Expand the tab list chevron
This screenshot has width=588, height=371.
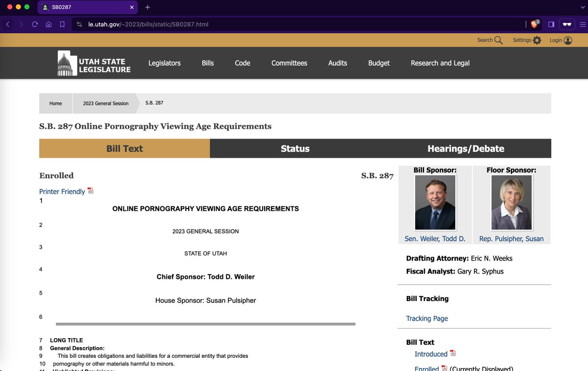point(582,7)
